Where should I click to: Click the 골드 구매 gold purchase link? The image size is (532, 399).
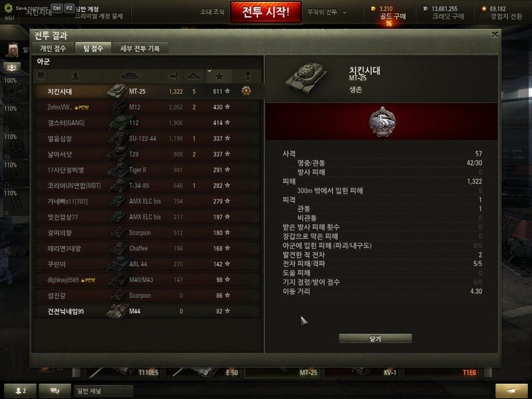[392, 16]
